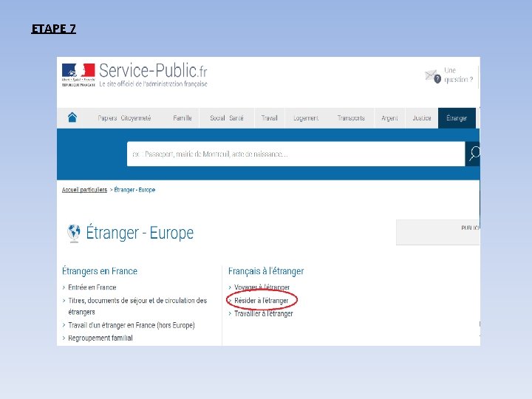Click the Français à l'étranger heading
532x399 pixels.
pos(266,270)
